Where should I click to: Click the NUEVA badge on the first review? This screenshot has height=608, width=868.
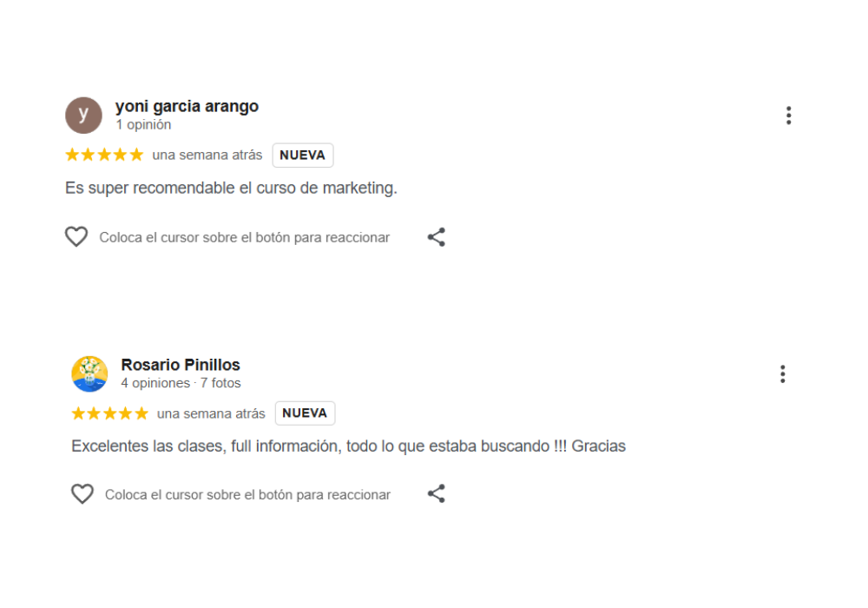(303, 155)
